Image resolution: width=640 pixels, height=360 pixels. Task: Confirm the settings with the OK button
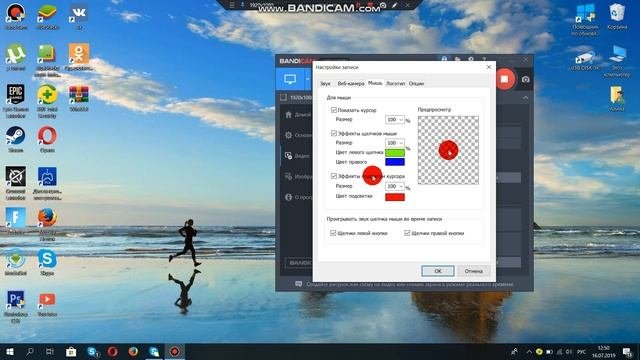pyautogui.click(x=438, y=271)
